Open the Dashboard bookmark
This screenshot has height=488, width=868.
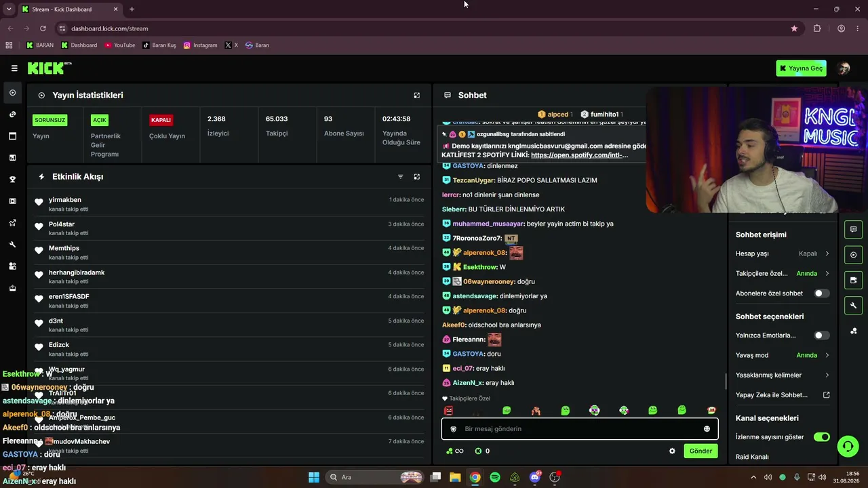tap(79, 45)
